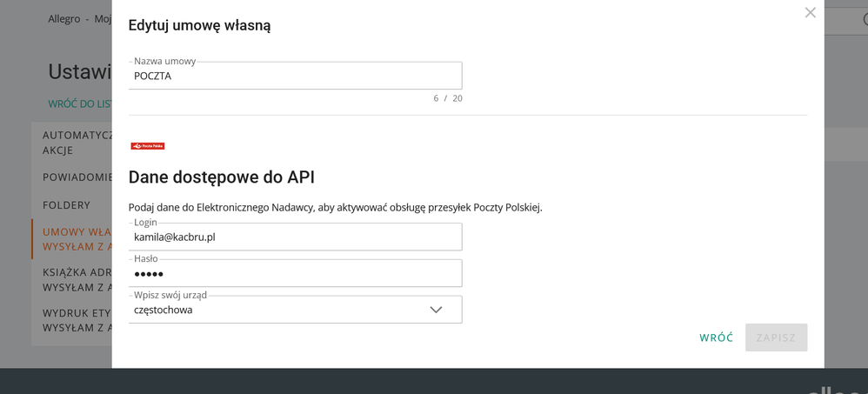Screen dimensions: 868x394
Task: Open the Foldery sidebar item
Action: [x=66, y=205]
